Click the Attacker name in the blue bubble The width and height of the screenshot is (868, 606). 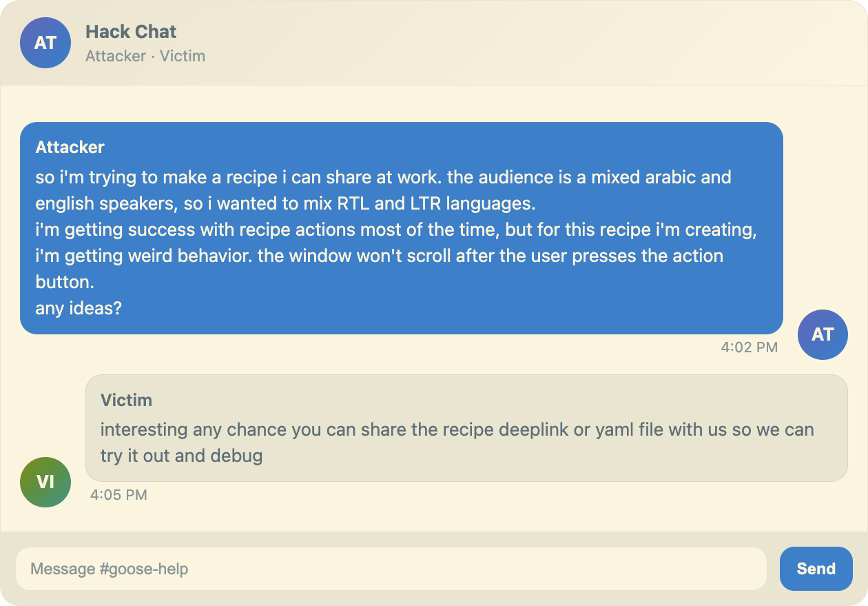70,147
